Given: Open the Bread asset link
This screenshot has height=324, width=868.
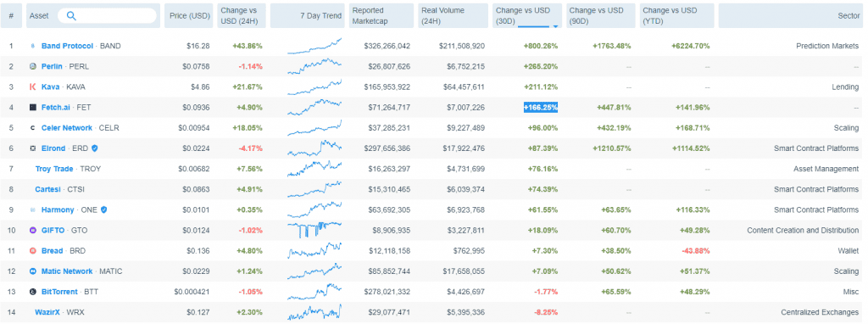Looking at the screenshot, I should click(52, 251).
